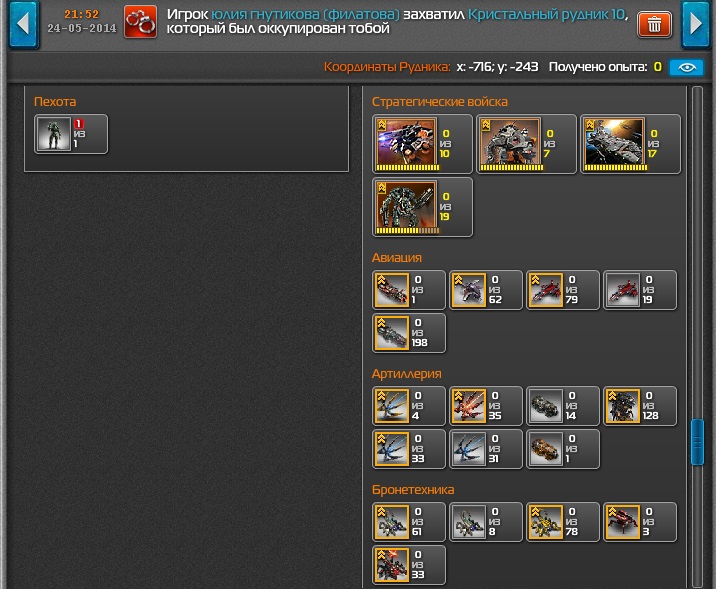This screenshot has width=716, height=589.
Task: Click the Получено опыта label
Action: [598, 67]
